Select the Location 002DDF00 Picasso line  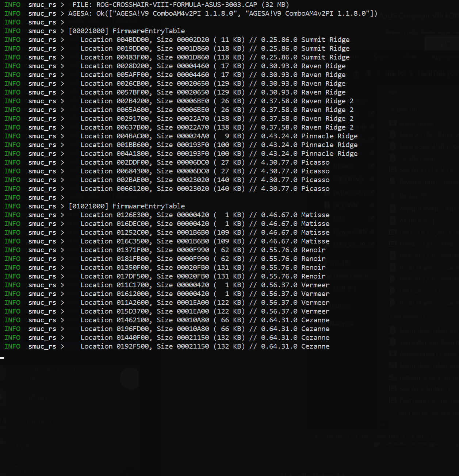tap(167, 162)
